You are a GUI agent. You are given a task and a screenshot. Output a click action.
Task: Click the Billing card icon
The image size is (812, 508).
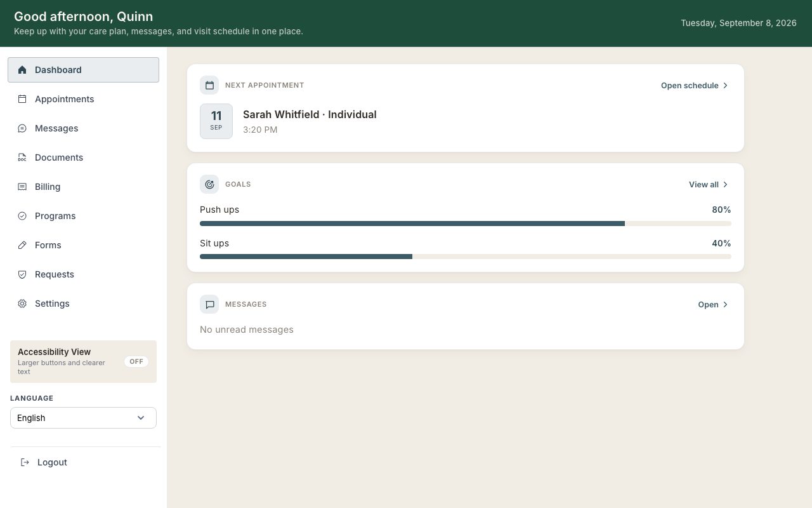click(22, 187)
